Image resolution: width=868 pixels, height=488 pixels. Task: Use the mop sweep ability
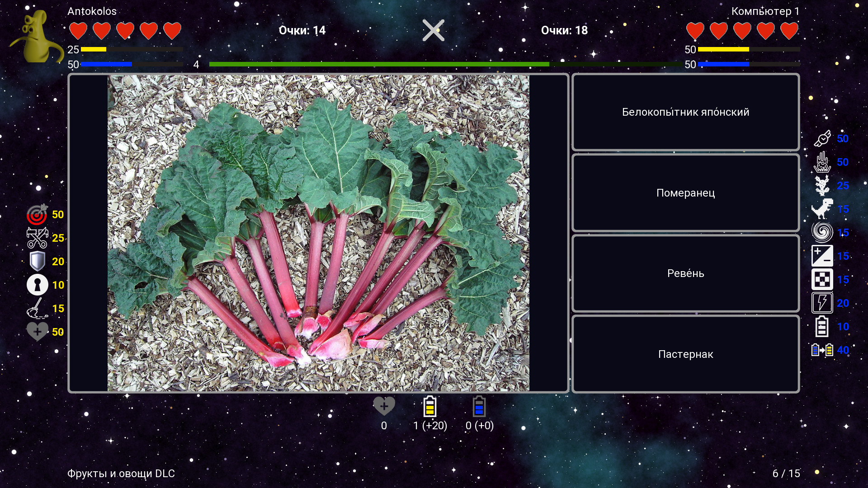pos(37,309)
